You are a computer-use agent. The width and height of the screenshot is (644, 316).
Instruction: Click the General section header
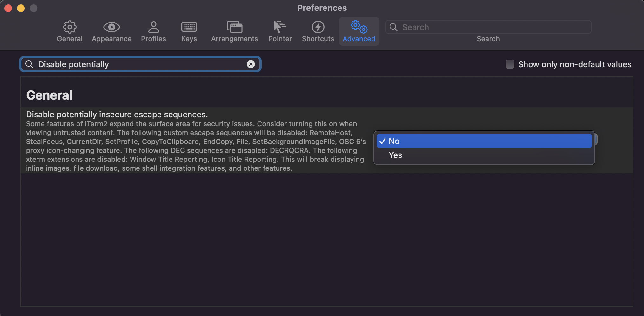click(50, 95)
